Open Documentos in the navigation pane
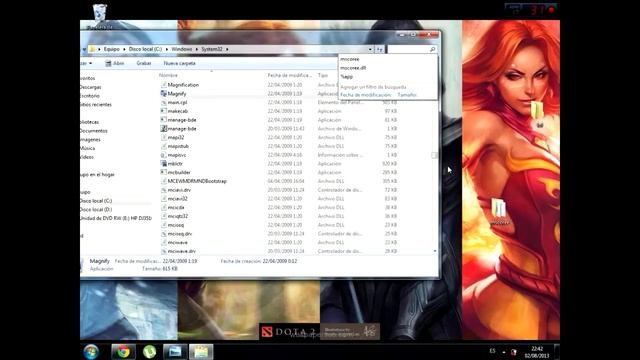The image size is (640, 360). (x=93, y=131)
